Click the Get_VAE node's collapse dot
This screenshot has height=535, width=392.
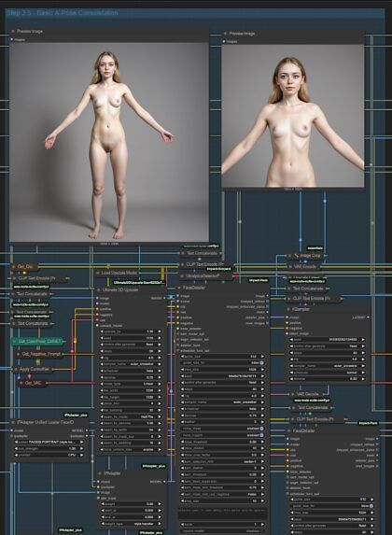(21, 383)
